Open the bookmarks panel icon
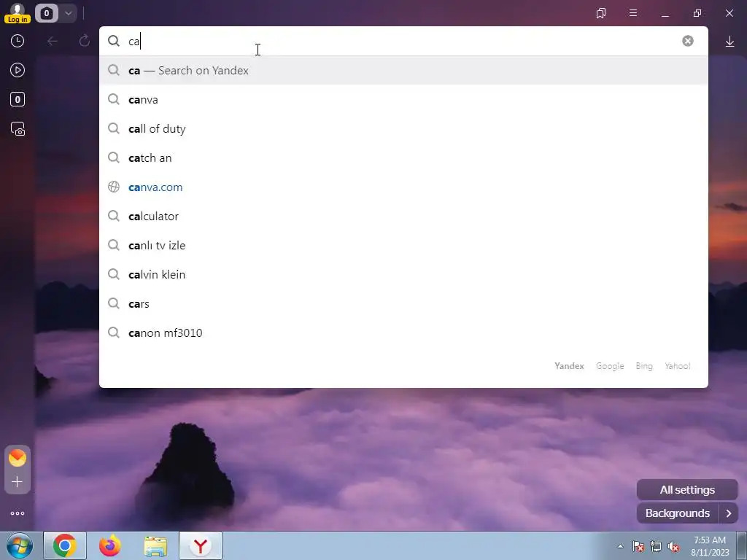 601,13
